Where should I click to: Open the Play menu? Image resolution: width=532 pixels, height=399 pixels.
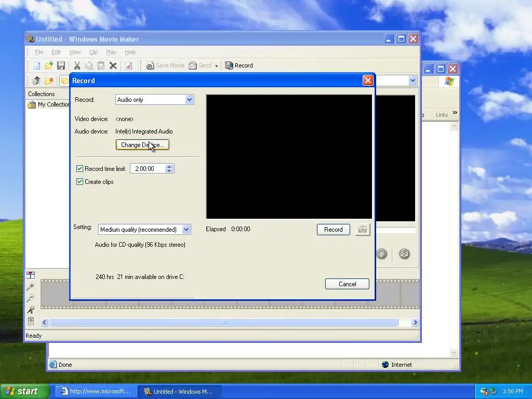click(111, 52)
